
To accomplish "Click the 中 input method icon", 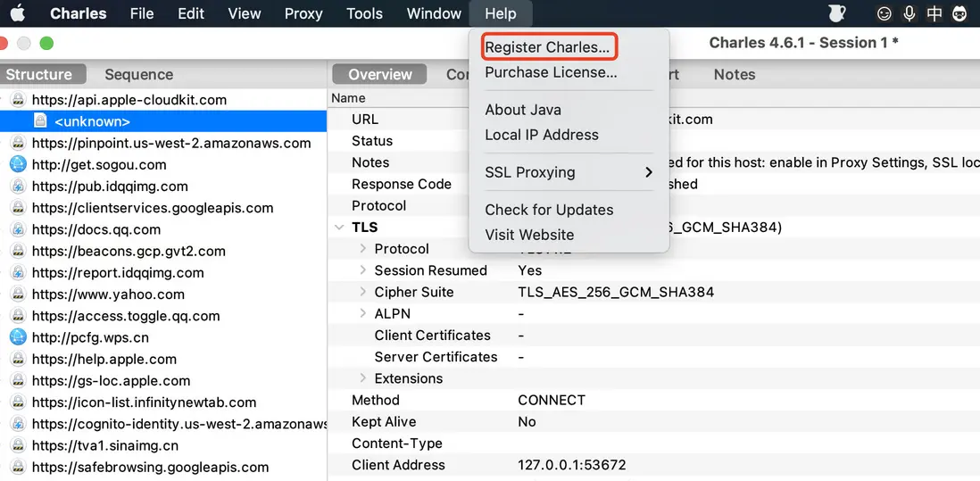I will [934, 13].
